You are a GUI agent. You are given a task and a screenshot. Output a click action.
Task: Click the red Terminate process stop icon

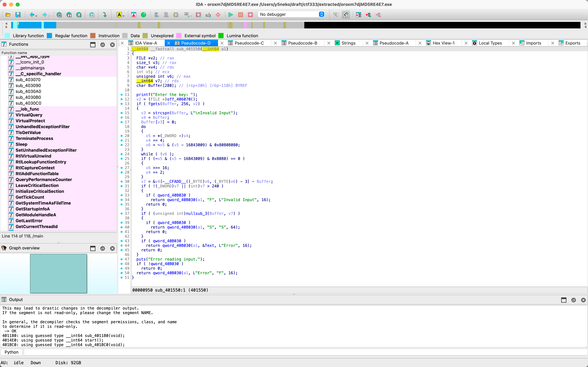point(250,15)
